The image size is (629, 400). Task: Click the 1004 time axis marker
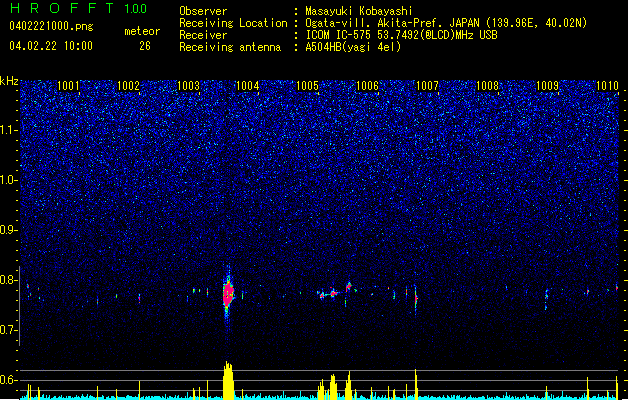pos(248,86)
